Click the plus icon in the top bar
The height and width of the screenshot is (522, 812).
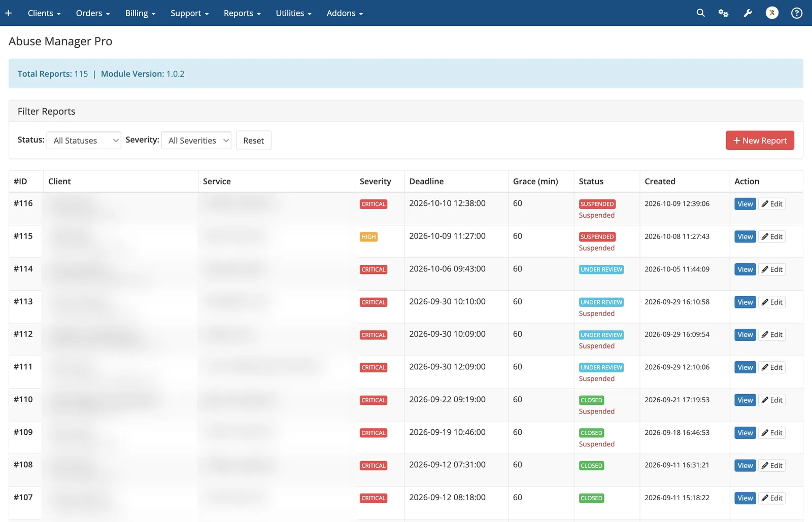9,13
